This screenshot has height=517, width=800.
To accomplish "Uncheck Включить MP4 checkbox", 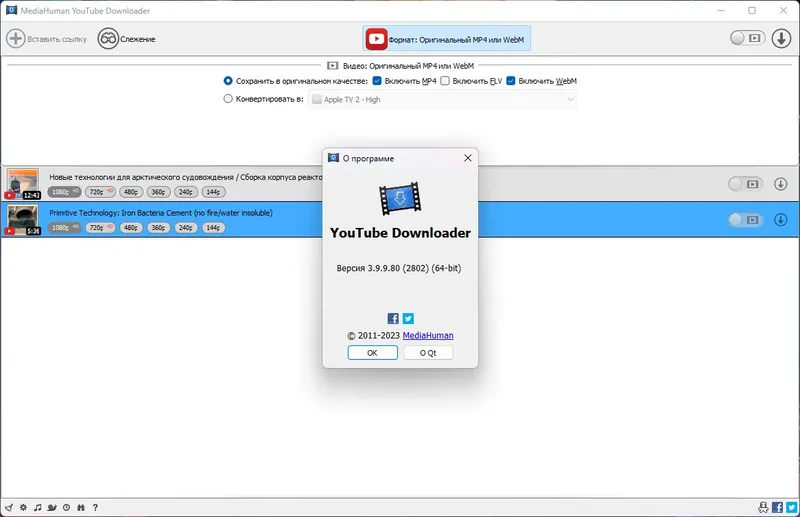I will (x=377, y=81).
